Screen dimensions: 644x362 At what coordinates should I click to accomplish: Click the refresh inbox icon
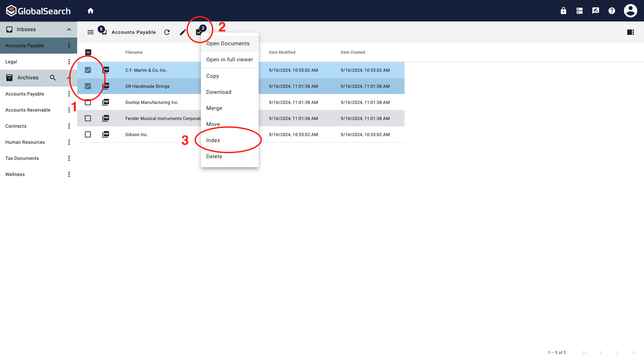[x=167, y=32]
